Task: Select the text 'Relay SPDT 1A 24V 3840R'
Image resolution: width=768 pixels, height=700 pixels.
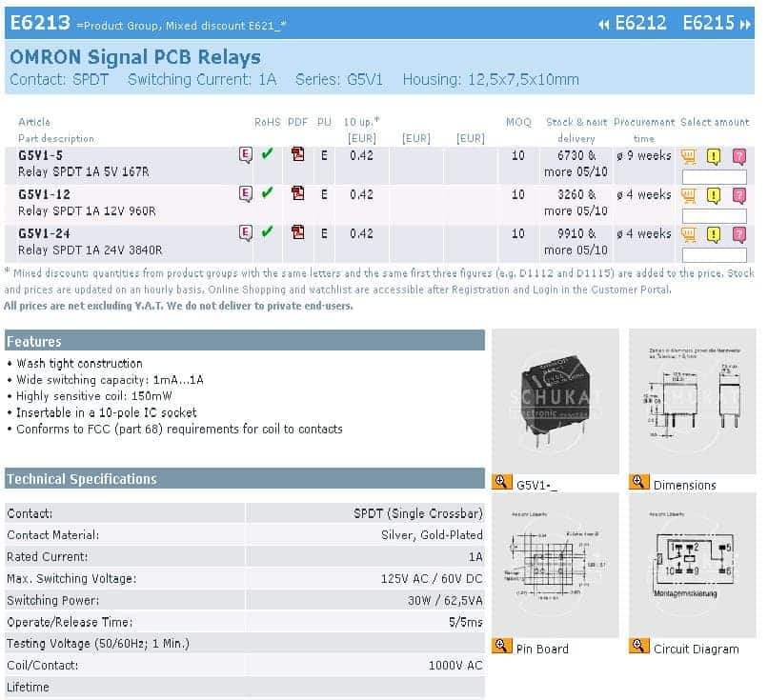Action: (x=91, y=250)
